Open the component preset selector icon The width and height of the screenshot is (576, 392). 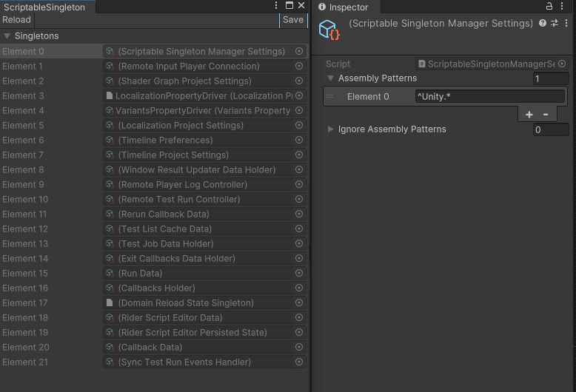tap(555, 24)
